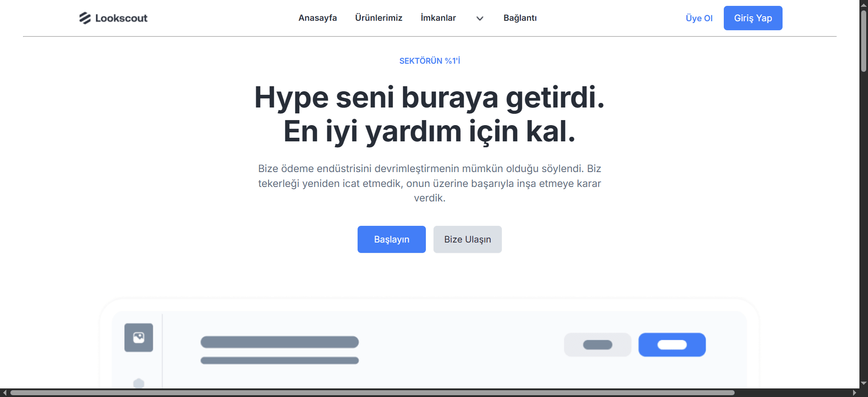Screen dimensions: 868x397
Task: Click the horizontal scrollbar thumb
Action: click(373, 393)
